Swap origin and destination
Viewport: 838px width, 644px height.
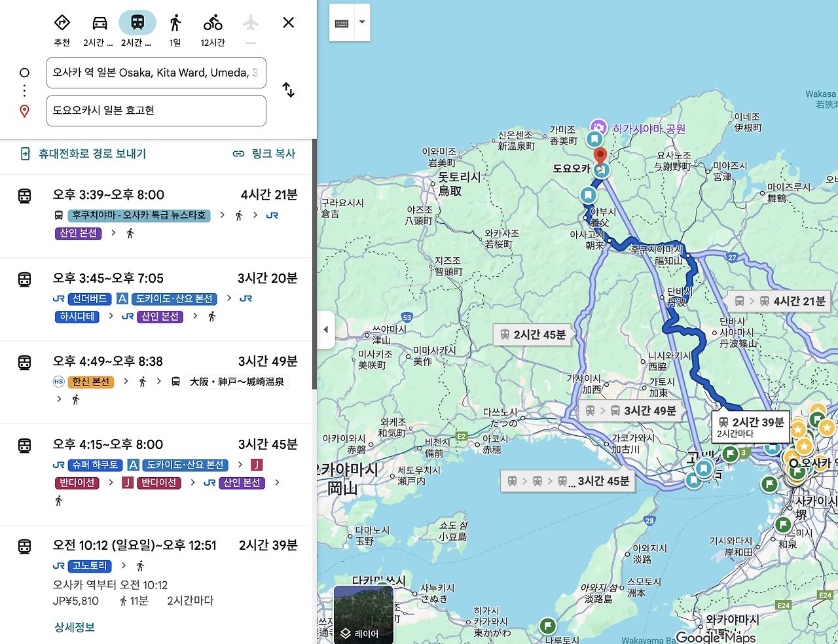pos(289,90)
